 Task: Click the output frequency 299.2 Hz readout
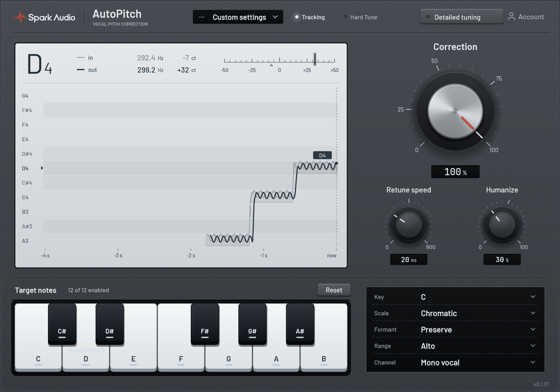150,70
